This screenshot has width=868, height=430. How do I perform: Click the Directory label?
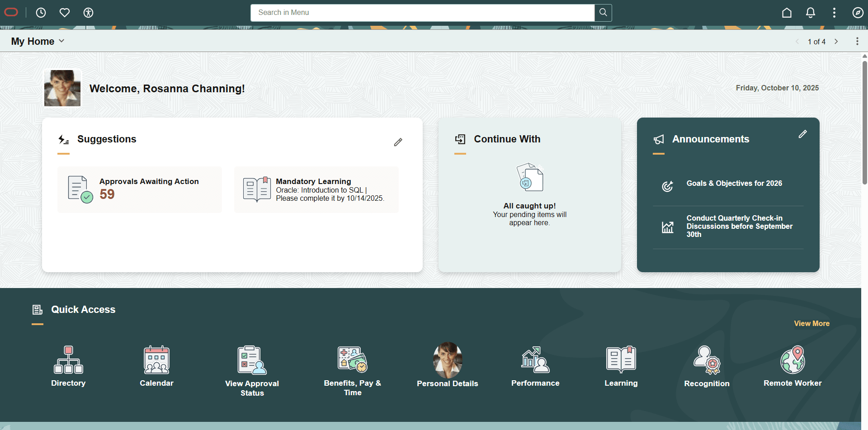68,383
